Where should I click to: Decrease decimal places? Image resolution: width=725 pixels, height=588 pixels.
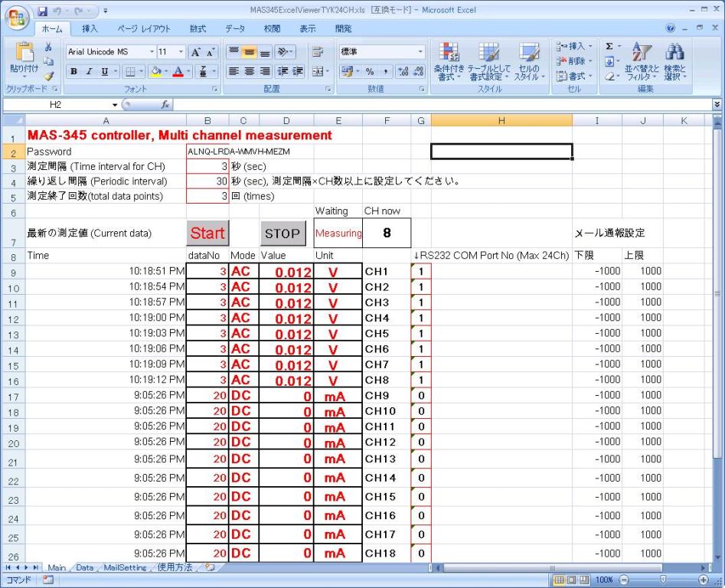(419, 71)
